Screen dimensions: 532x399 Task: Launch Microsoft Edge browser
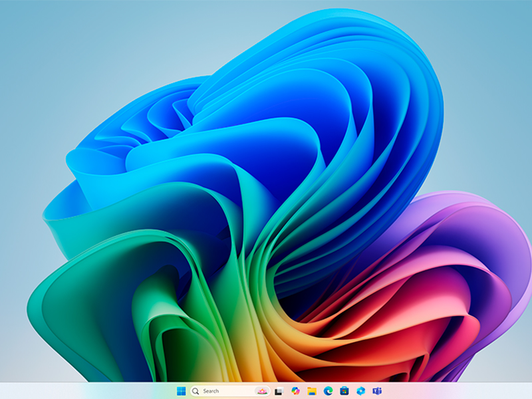coord(328,391)
